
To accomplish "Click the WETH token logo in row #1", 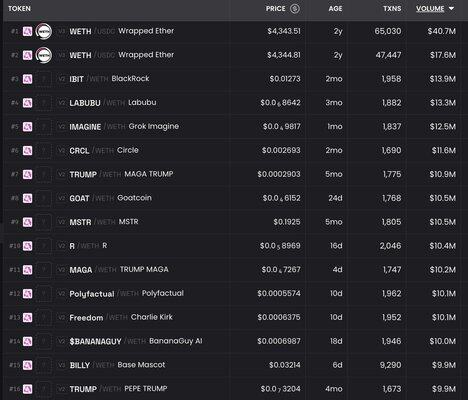I will [44, 31].
